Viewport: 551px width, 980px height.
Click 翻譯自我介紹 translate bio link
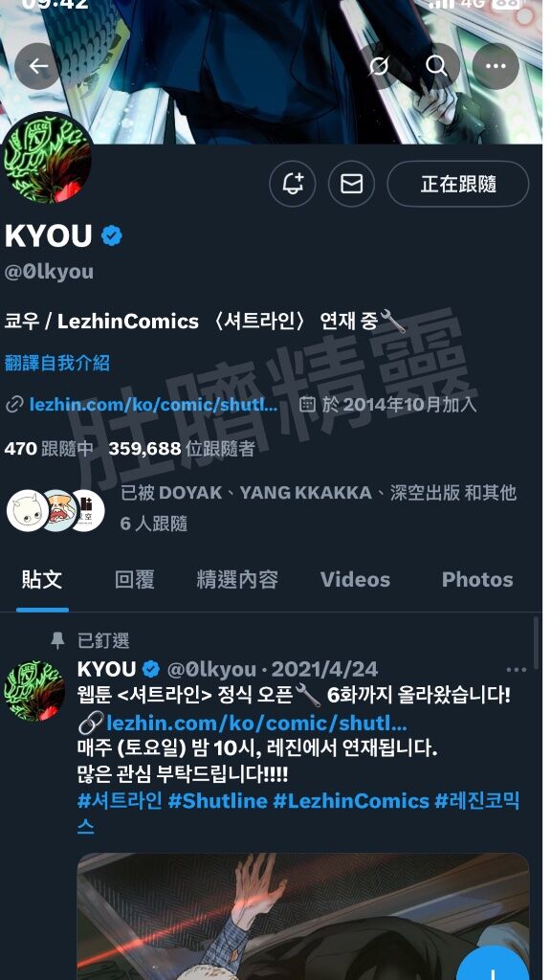(56, 363)
